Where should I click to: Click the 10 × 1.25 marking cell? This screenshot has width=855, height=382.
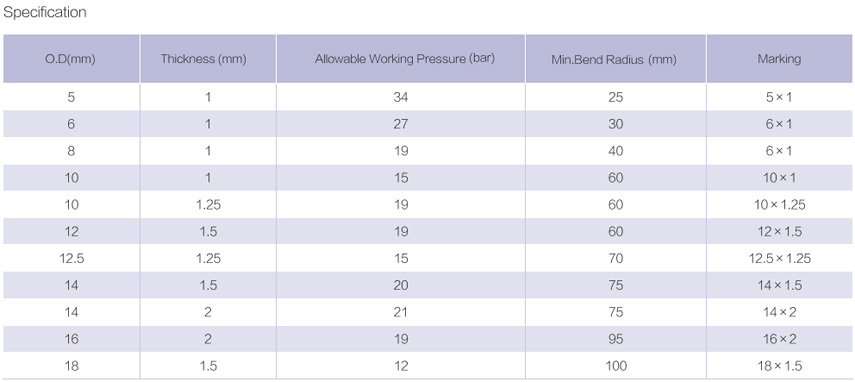pyautogui.click(x=779, y=205)
